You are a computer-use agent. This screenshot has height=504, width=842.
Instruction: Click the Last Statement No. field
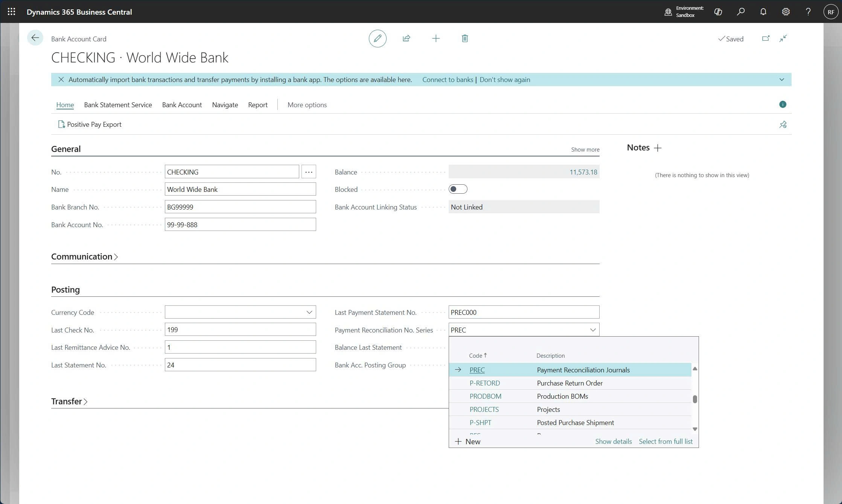[x=240, y=365]
